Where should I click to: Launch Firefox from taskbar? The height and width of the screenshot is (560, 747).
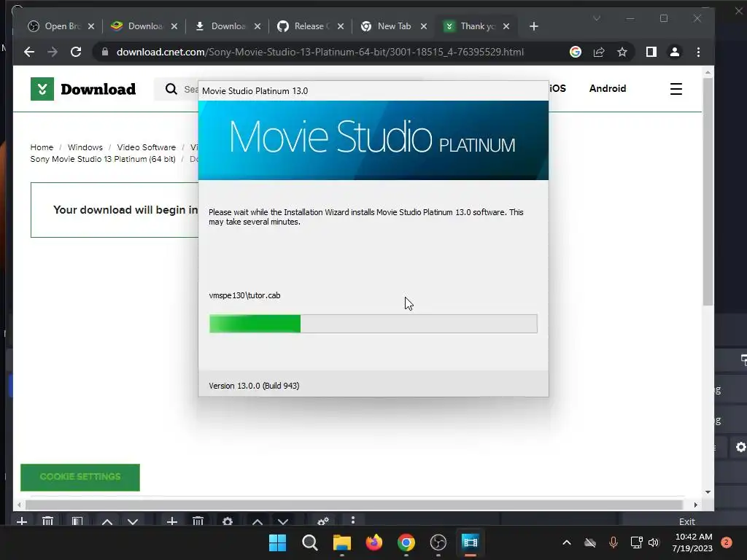coord(374,542)
